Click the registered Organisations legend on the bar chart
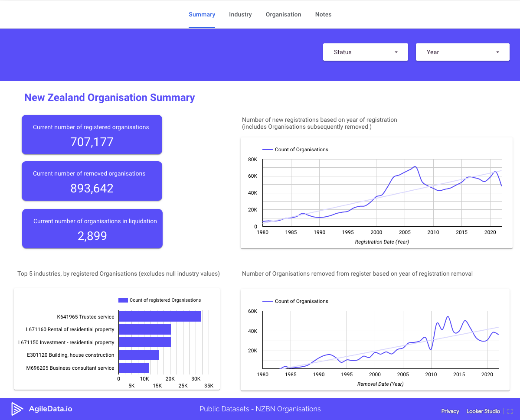 (x=122, y=300)
